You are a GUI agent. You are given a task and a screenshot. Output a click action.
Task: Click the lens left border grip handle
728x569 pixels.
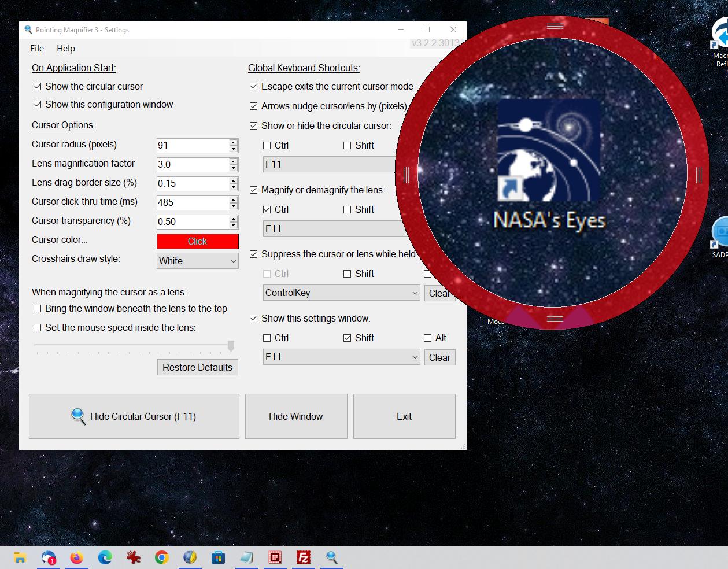pyautogui.click(x=406, y=175)
